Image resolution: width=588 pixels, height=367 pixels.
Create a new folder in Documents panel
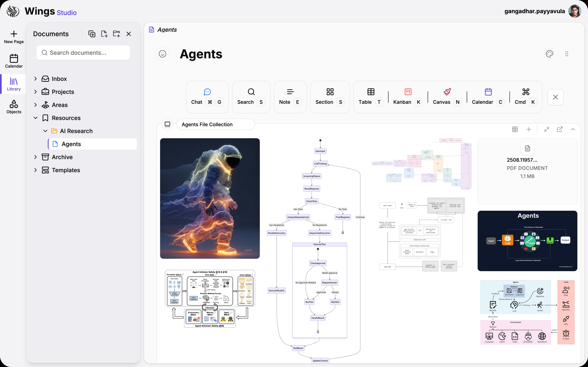pos(116,34)
